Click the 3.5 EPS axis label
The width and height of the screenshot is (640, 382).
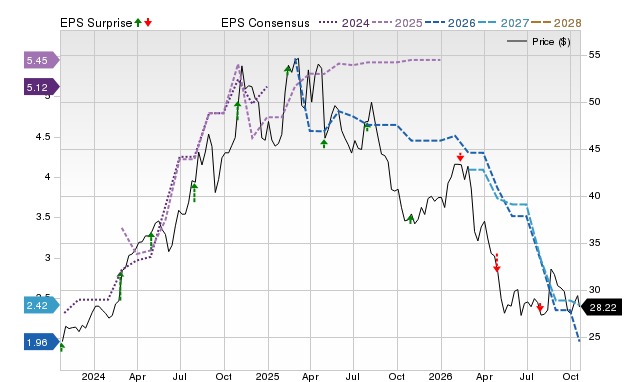tap(43, 217)
